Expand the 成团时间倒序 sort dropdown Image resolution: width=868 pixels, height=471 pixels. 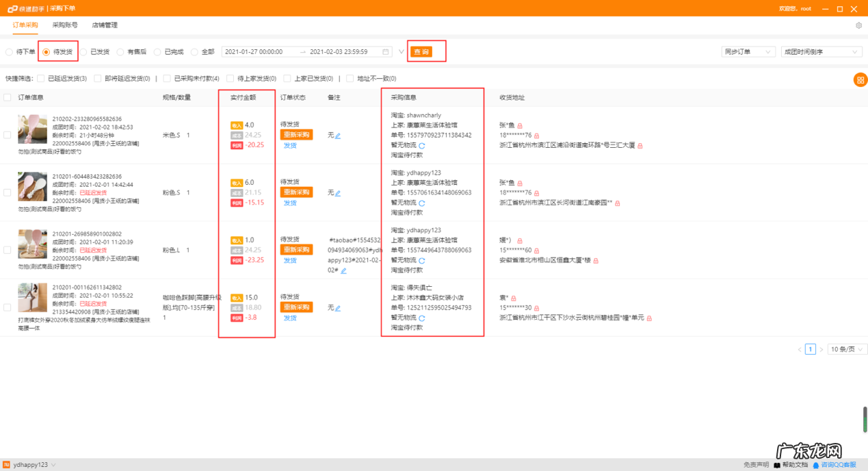(821, 51)
